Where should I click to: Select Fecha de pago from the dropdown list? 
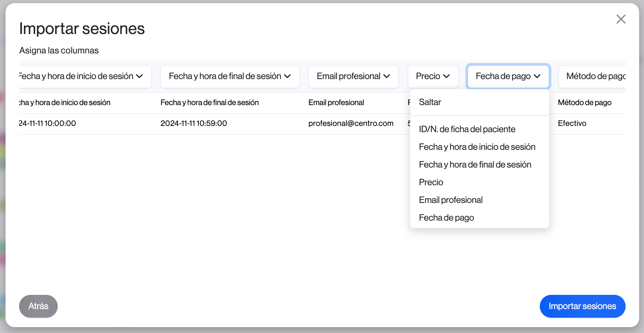pyautogui.click(x=446, y=218)
